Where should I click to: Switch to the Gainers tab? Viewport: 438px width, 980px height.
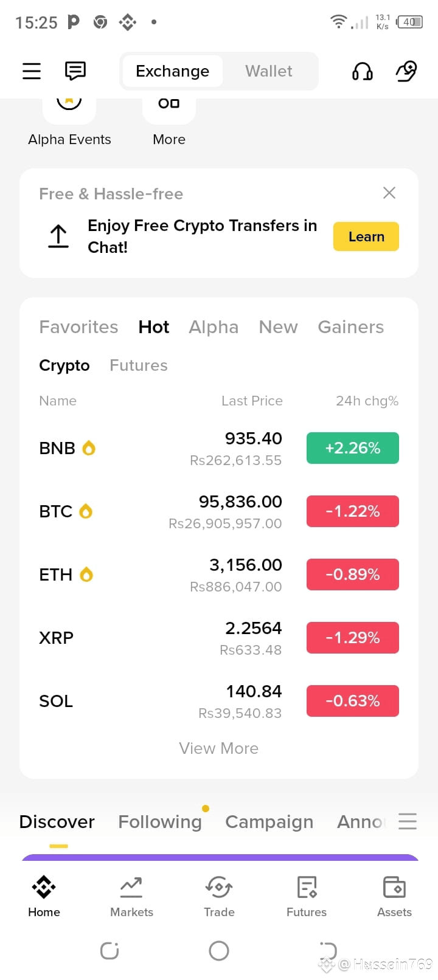tap(351, 327)
